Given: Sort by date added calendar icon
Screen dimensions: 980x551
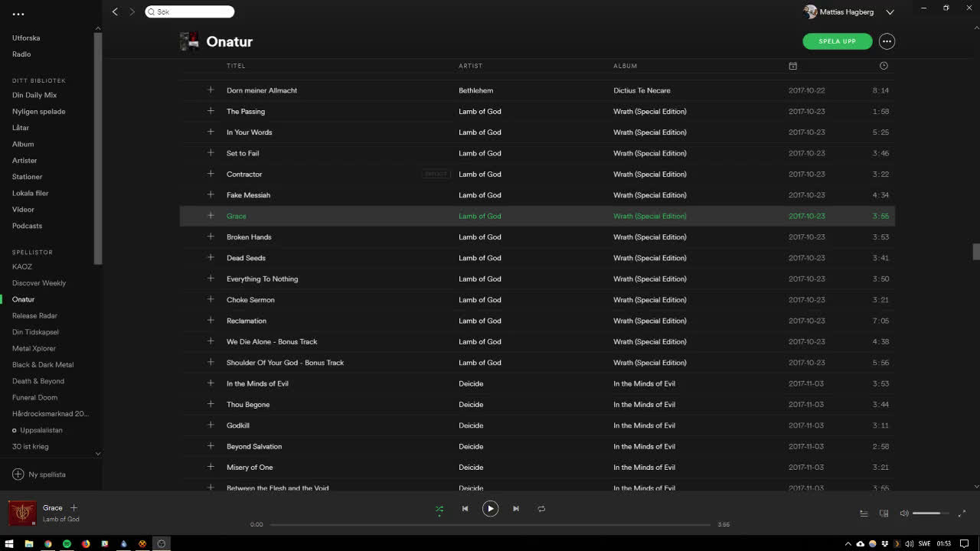Looking at the screenshot, I should click(793, 66).
